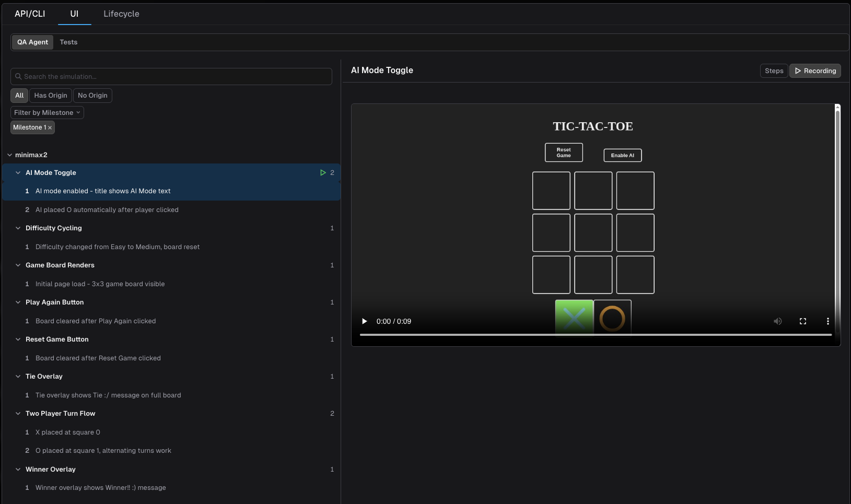Collapse the Play Again Button section

pyautogui.click(x=18, y=302)
